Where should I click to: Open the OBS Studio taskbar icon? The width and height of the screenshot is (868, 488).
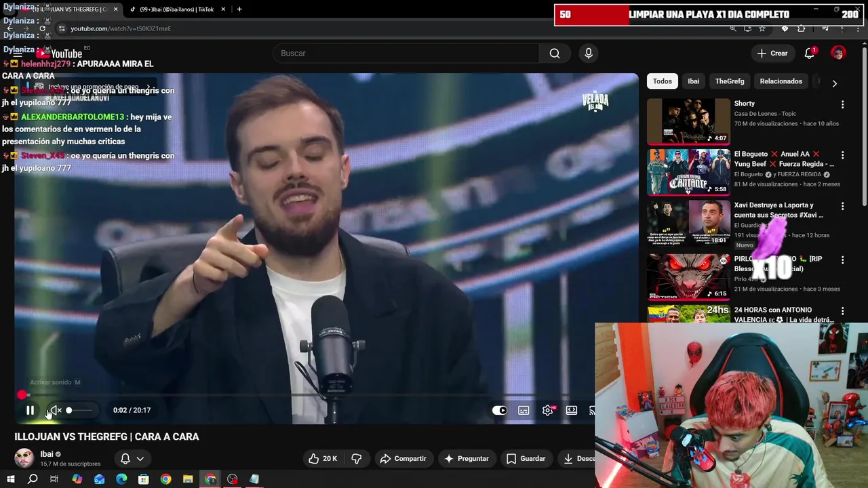[x=233, y=479]
